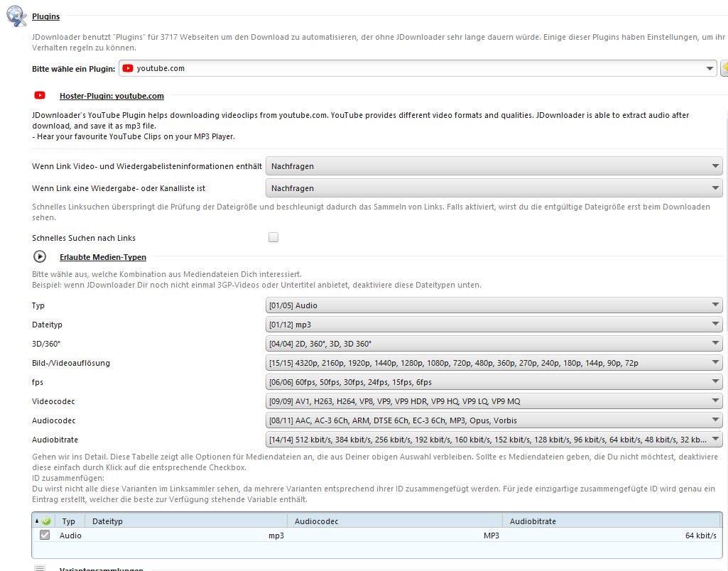Open the Typ Audio dropdown
This screenshot has width=728, height=571.
pos(494,305)
